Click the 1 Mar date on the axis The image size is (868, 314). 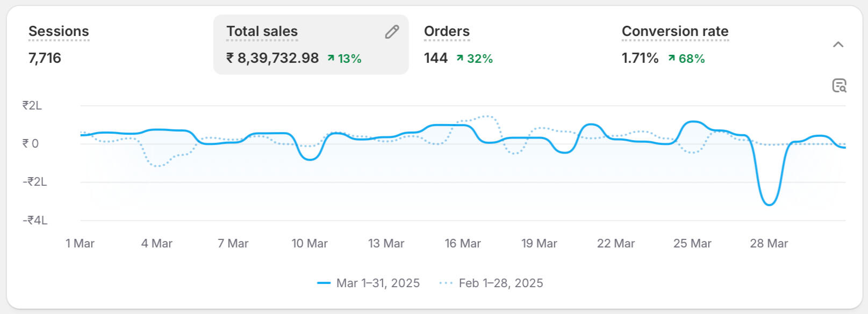(80, 243)
